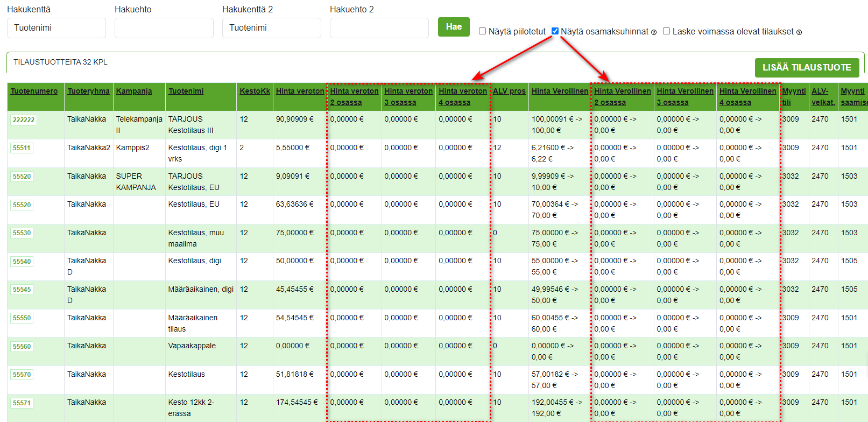Enable the Näytä piilotetut checkbox
The image size is (868, 422).
(483, 31)
